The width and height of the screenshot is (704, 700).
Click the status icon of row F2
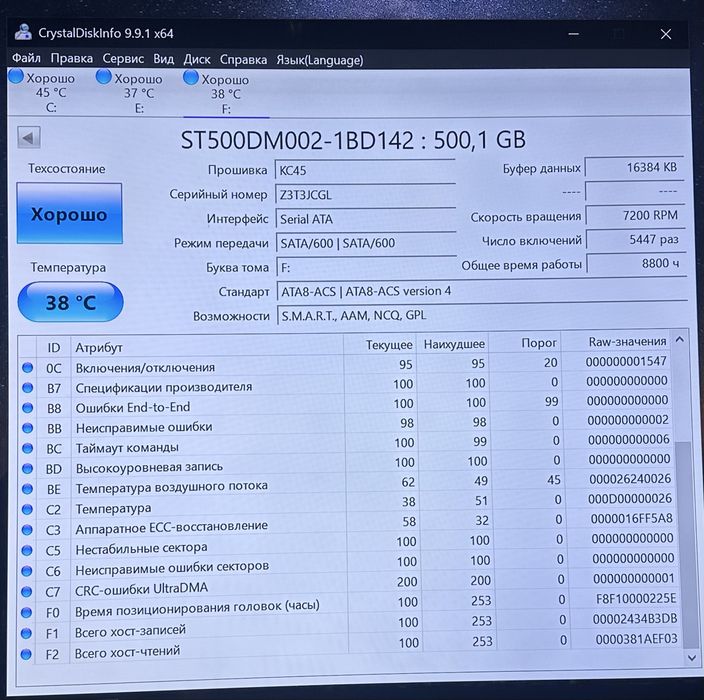coord(26,654)
